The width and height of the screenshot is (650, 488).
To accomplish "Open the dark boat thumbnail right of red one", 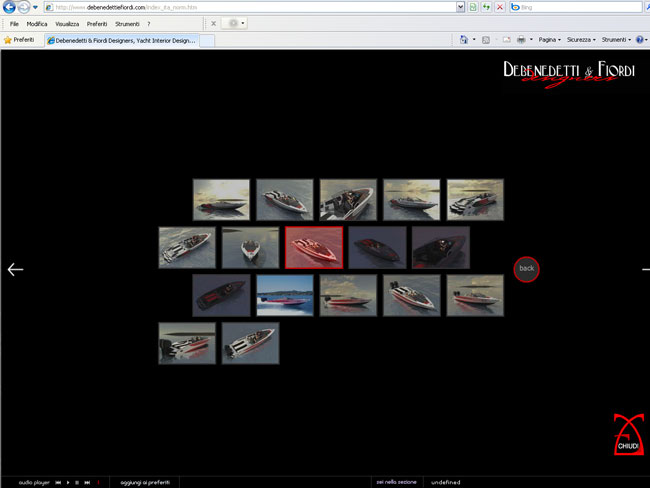I will (x=378, y=248).
